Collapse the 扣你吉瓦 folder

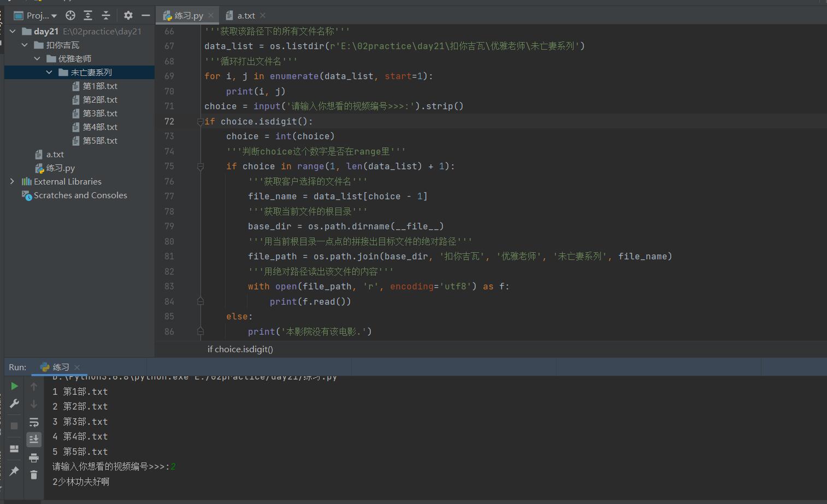[25, 45]
